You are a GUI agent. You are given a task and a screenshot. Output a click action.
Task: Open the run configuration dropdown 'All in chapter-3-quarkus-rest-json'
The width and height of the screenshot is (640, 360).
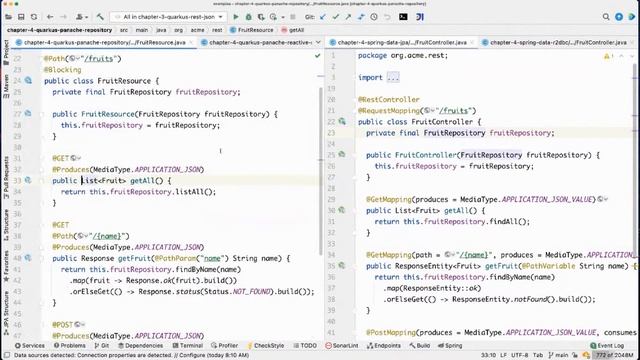click(169, 17)
